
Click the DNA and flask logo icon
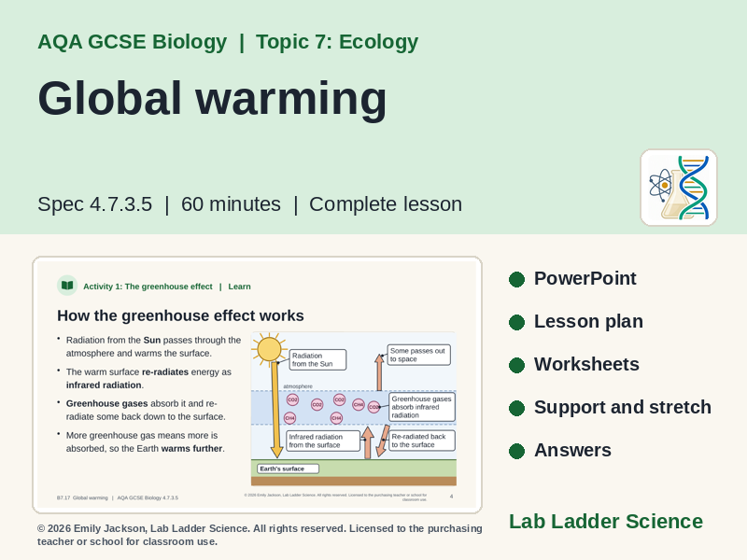click(x=679, y=188)
